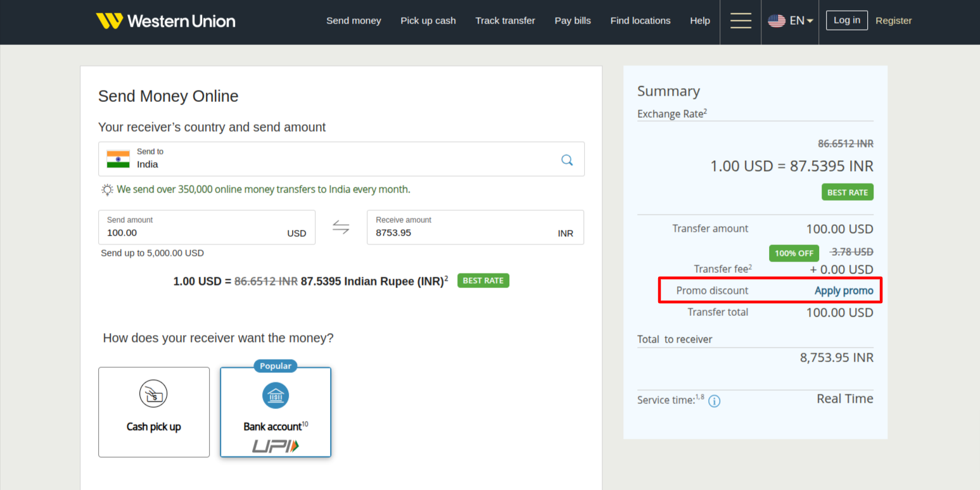Click the 'Exchange Rate' label
This screenshot has width=980, height=490.
[672, 114]
